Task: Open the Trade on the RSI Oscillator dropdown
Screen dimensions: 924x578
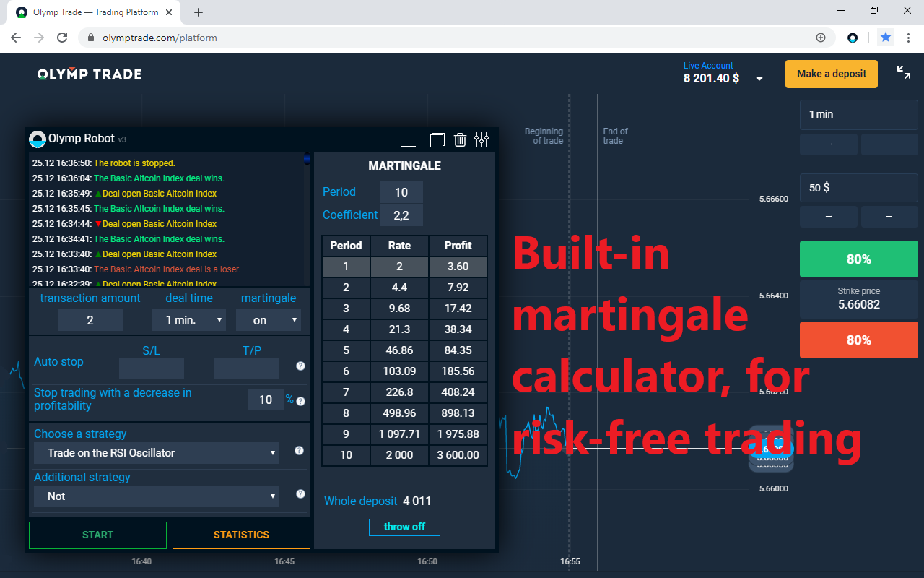Action: tap(157, 453)
